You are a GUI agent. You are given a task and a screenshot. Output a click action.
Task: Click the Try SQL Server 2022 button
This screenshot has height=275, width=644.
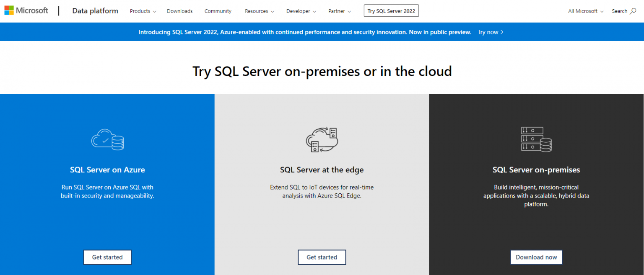pyautogui.click(x=391, y=10)
